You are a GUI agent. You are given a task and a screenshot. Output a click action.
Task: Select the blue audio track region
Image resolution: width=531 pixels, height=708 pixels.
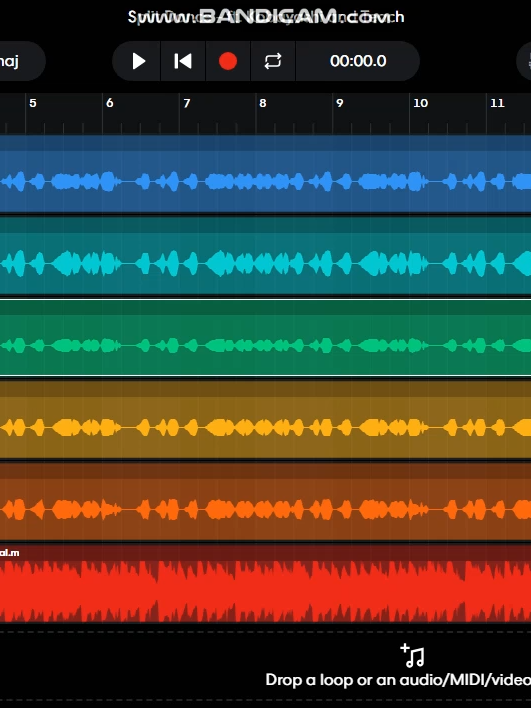(266, 174)
